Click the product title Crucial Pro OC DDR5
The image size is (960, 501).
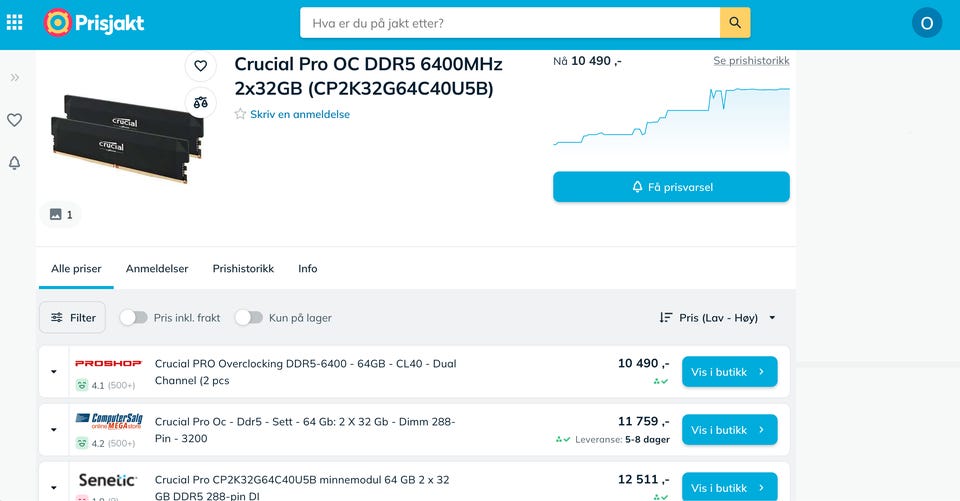pos(369,77)
